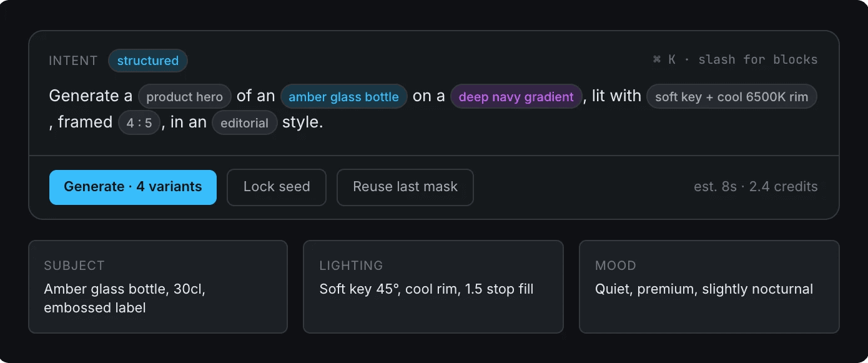This screenshot has height=363, width=868.
Task: Toggle the Lock seed option
Action: pos(277,187)
